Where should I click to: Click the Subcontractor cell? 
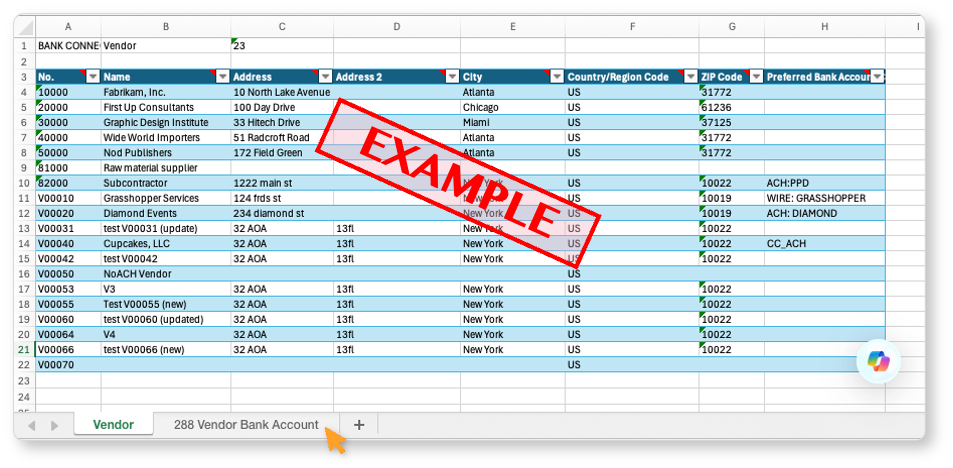coord(166,183)
